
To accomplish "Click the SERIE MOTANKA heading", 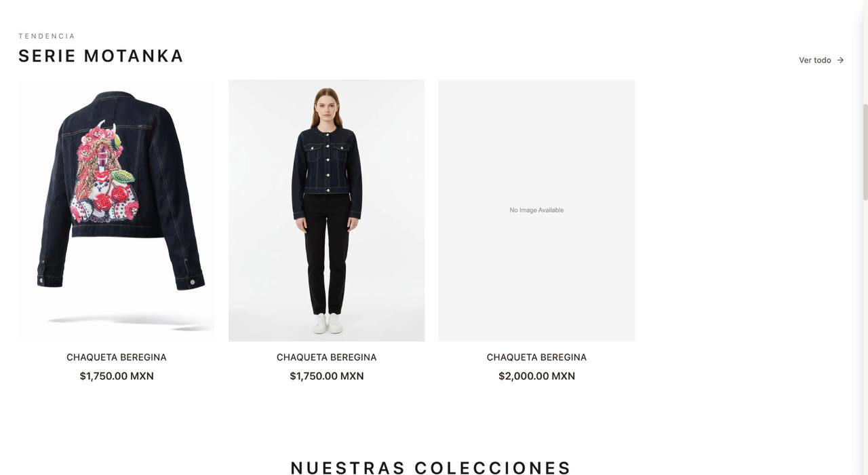I will [101, 56].
